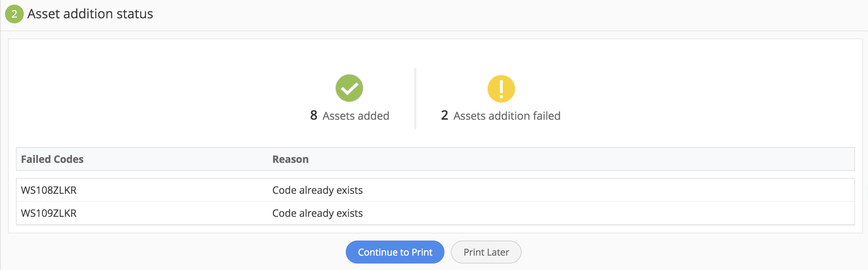Click the Reason column header
The width and height of the screenshot is (868, 270).
pyautogui.click(x=290, y=159)
